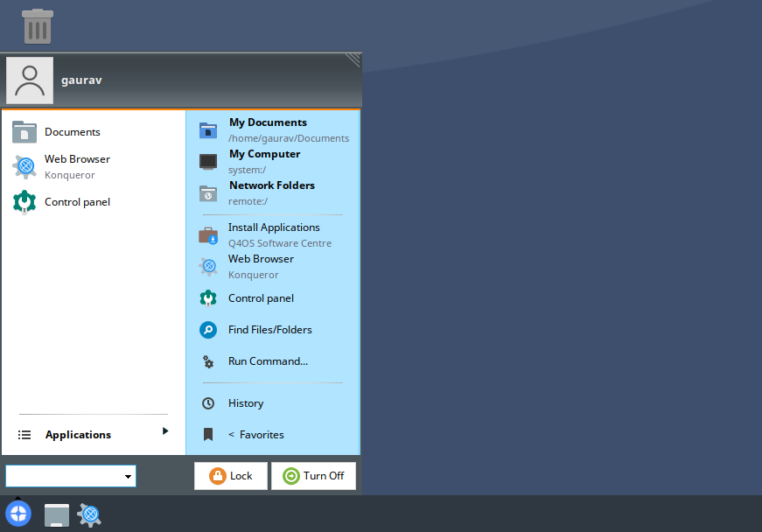This screenshot has width=762, height=532.
Task: Open My Computer entry
Action: coord(273,162)
